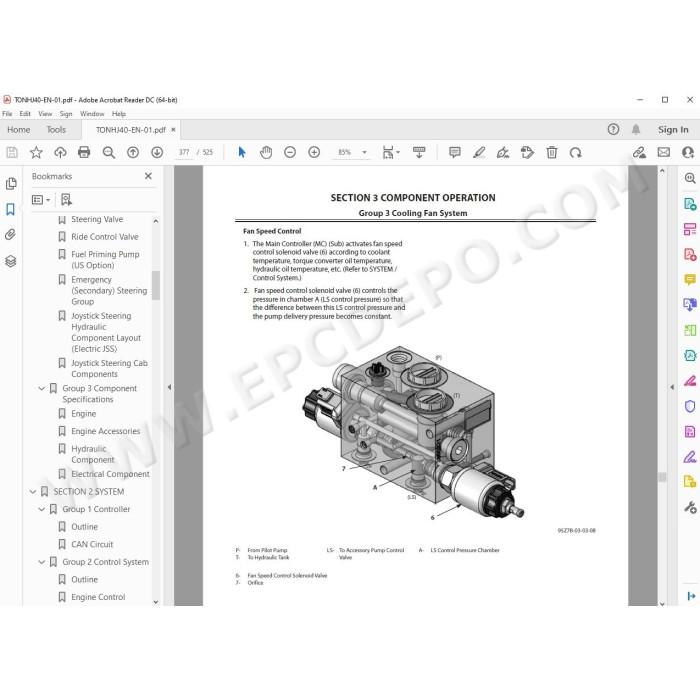700x700 pixels.
Task: Open the zoom percentage dropdown
Action: click(364, 153)
